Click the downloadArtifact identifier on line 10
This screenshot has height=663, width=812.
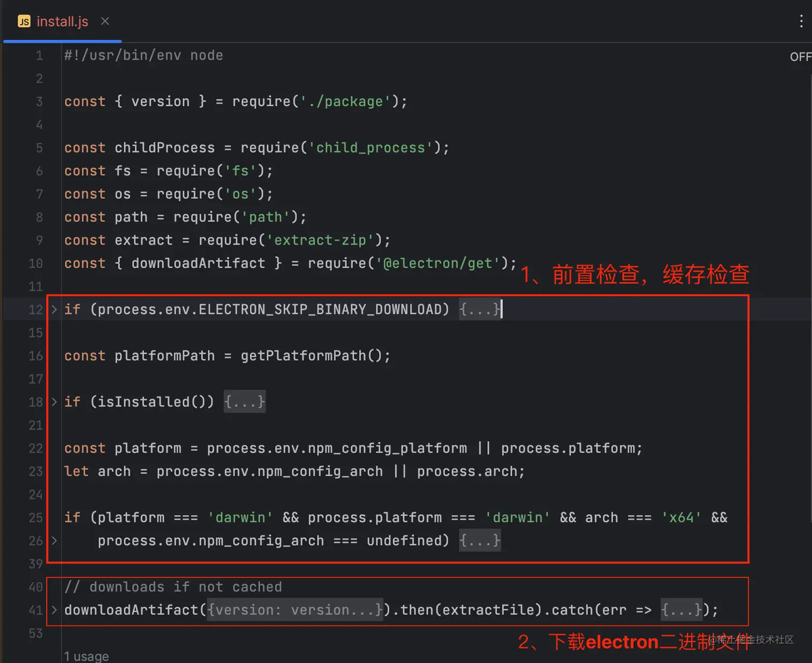click(199, 263)
